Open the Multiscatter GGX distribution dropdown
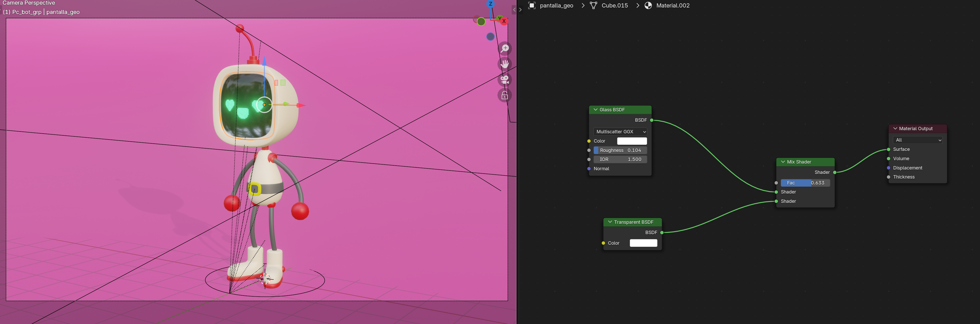Screen dimensions: 980x324 point(620,132)
